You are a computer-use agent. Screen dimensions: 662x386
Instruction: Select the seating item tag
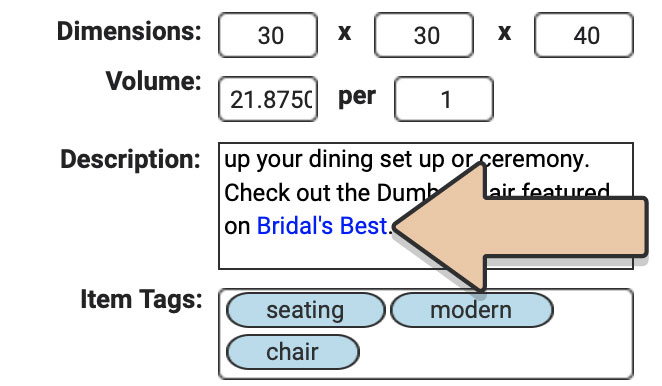pyautogui.click(x=306, y=310)
